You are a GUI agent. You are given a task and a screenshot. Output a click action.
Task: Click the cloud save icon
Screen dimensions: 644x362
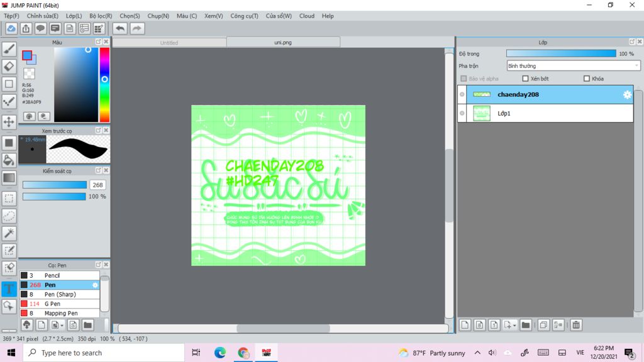11,28
